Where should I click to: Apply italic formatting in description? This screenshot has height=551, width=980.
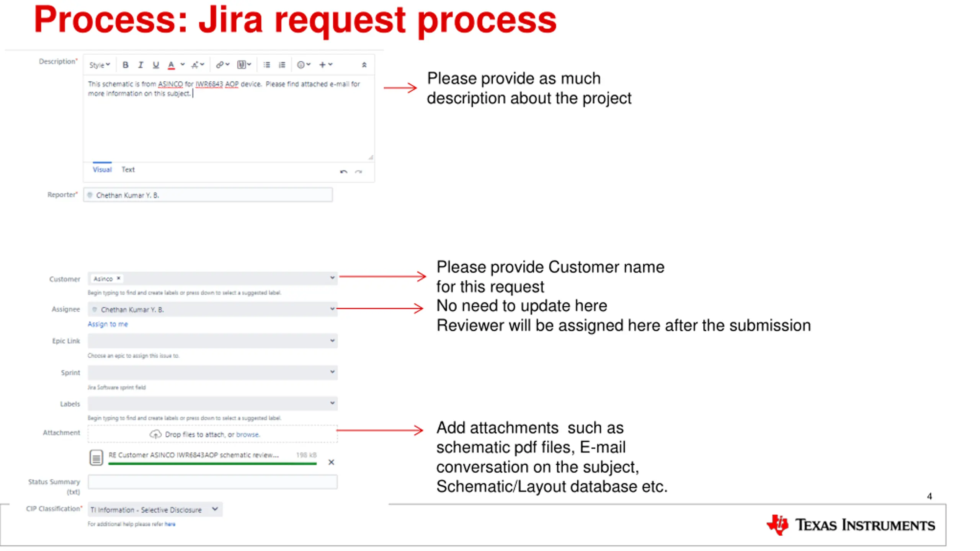click(140, 65)
